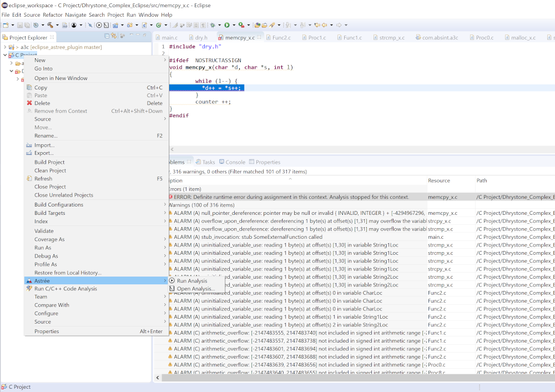Open the Project Explorer view menu
Image resolution: width=555 pixels, height=392 pixels.
coord(132,34)
